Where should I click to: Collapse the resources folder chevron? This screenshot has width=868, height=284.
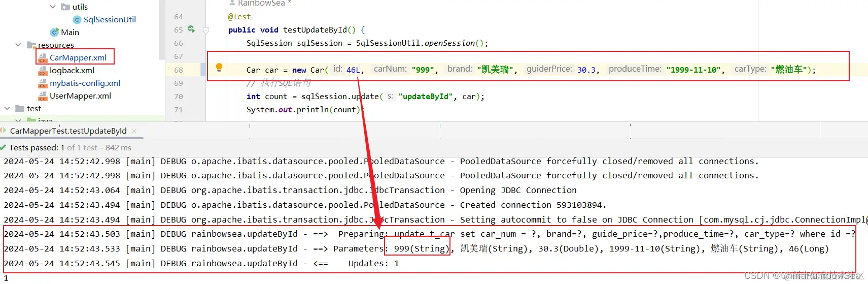(18, 45)
